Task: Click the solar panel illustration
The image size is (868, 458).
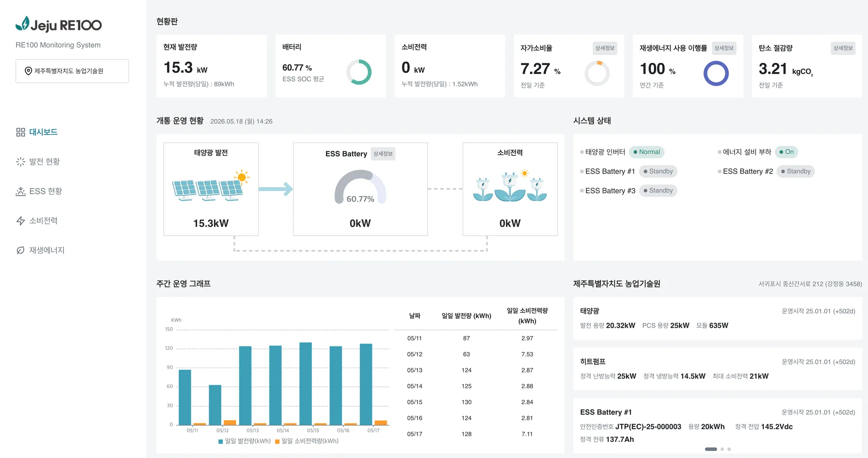Action: [x=211, y=185]
